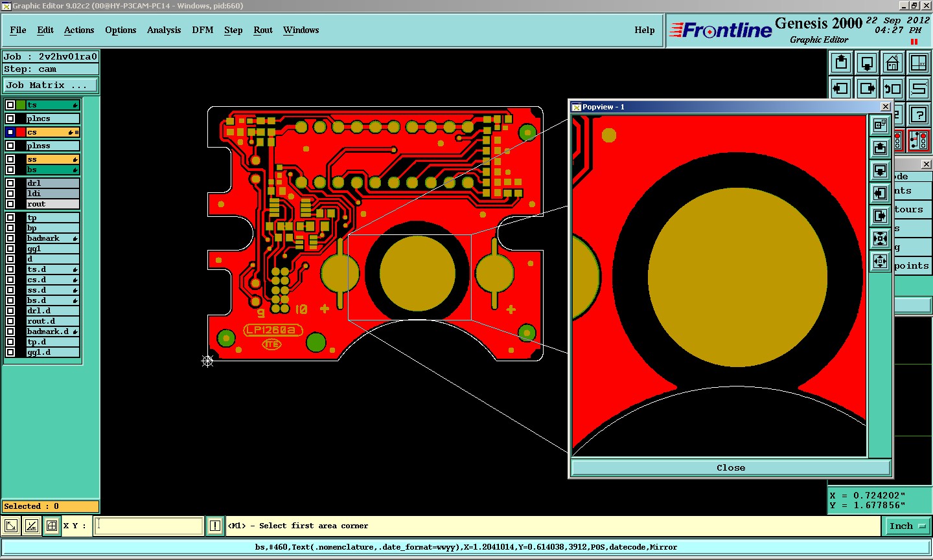
Task: Select the ts.d layer name
Action: pyautogui.click(x=53, y=269)
